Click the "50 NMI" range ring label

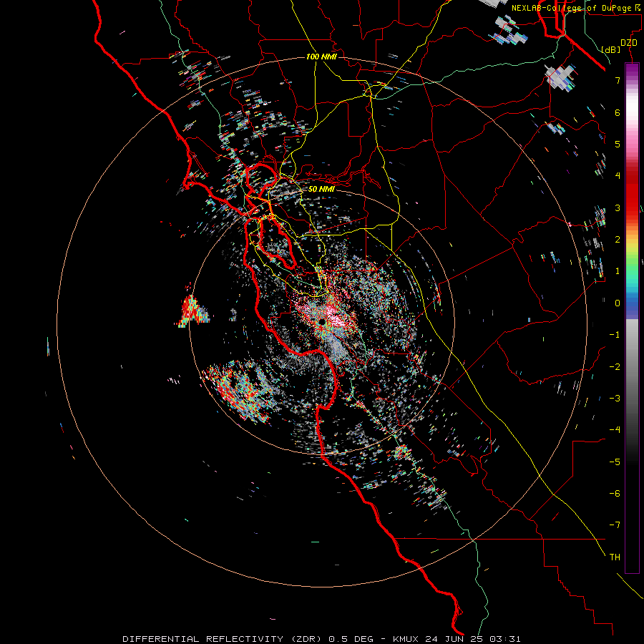point(321,189)
